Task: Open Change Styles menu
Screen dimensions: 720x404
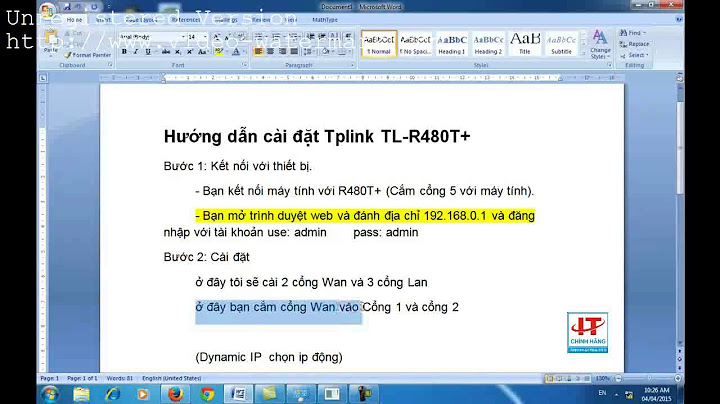Action: [600, 44]
